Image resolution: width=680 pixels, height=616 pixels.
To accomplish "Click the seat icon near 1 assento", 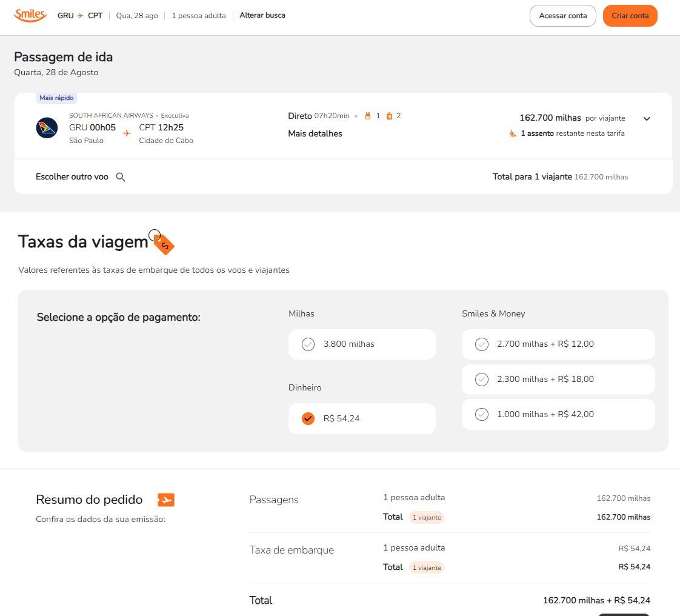I will pos(513,133).
